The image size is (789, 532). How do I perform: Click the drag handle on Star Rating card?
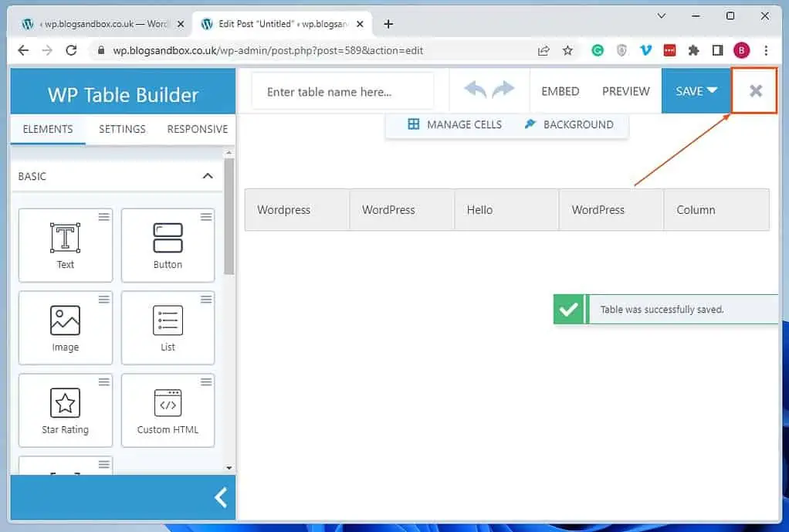(104, 382)
